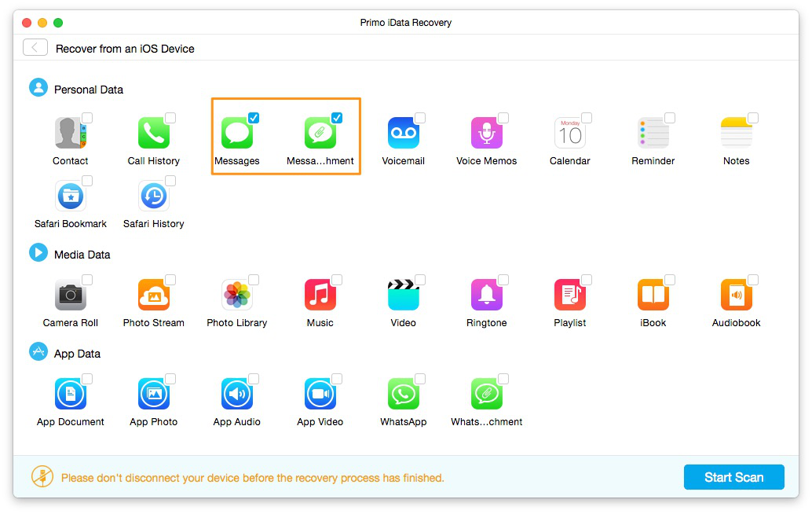This screenshot has height=514, width=812.
Task: Choose the Voice Memos microphone icon
Action: 487,133
